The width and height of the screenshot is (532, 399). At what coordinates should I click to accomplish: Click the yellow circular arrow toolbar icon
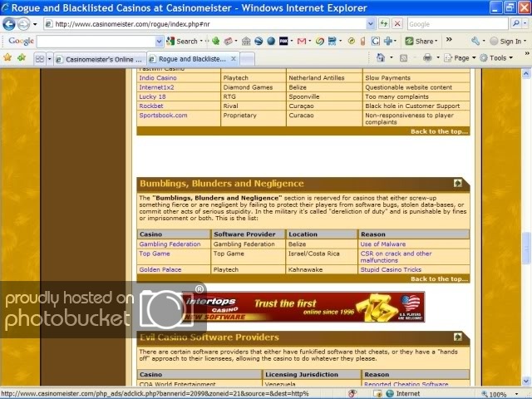tap(352, 42)
